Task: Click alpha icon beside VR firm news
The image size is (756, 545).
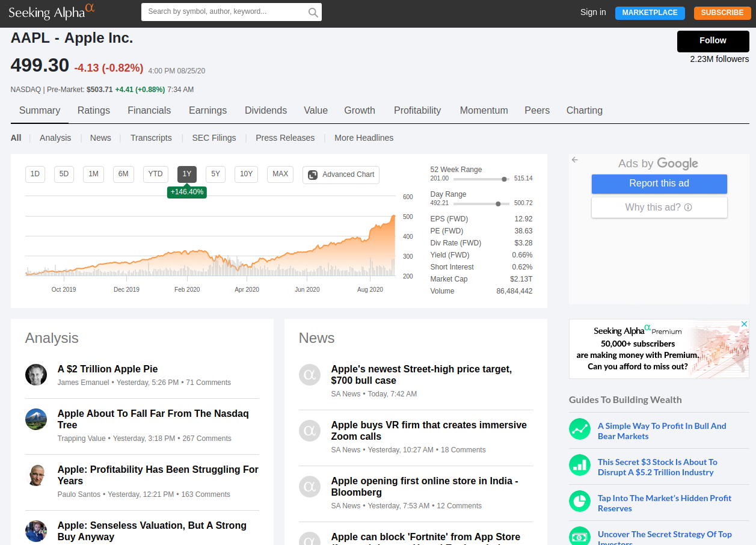Action: click(x=310, y=430)
